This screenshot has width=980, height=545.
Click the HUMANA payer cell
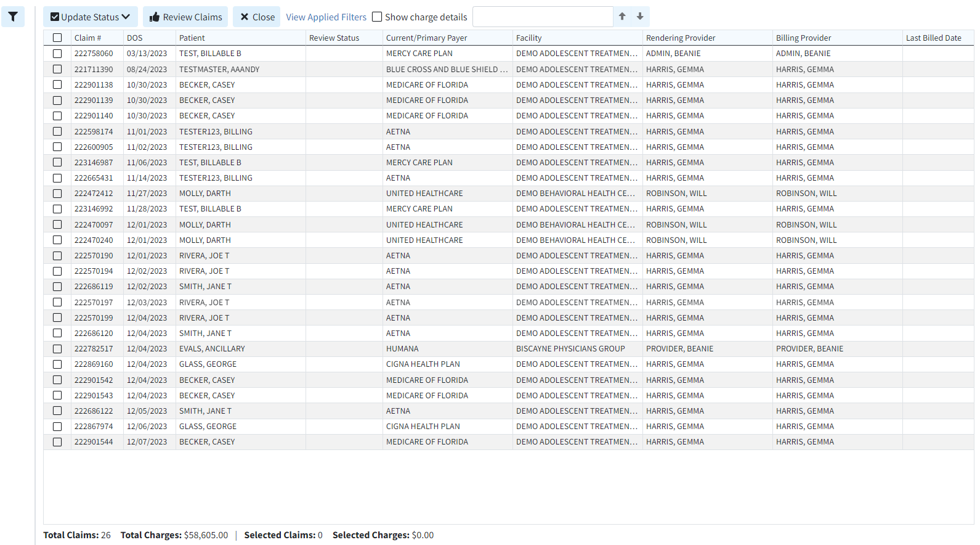click(x=402, y=349)
